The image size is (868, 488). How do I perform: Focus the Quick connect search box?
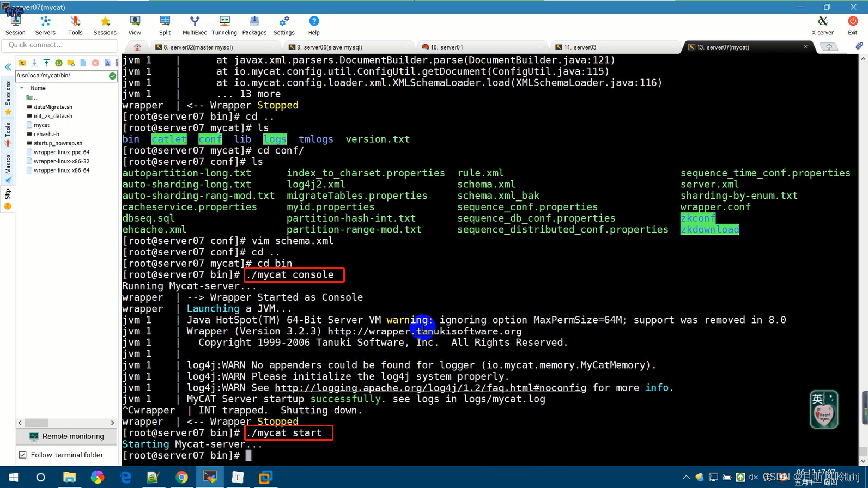[59, 45]
